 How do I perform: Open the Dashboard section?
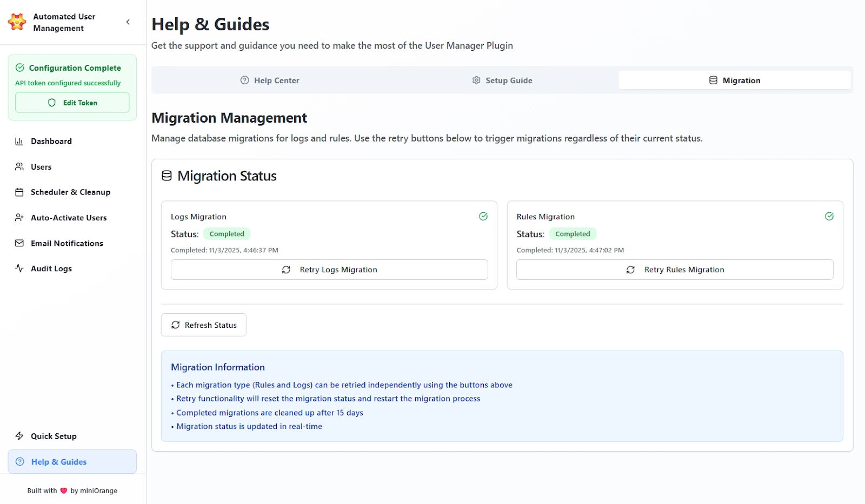coord(19,141)
